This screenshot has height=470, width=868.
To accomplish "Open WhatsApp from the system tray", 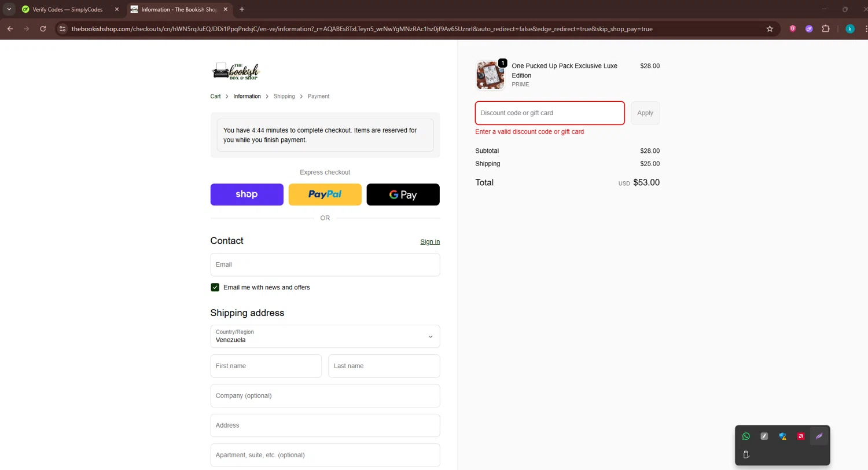I will tap(746, 436).
